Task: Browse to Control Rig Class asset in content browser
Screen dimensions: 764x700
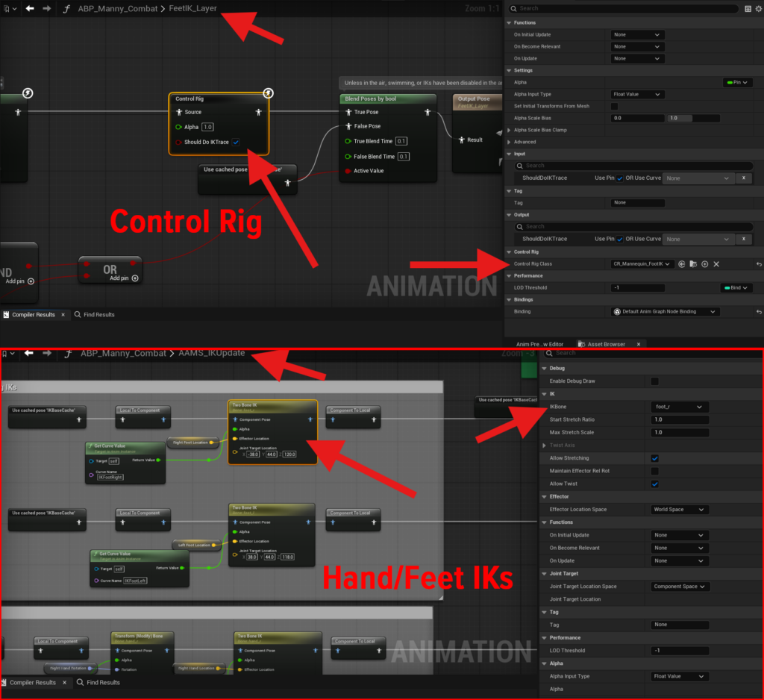Action: 693,264
